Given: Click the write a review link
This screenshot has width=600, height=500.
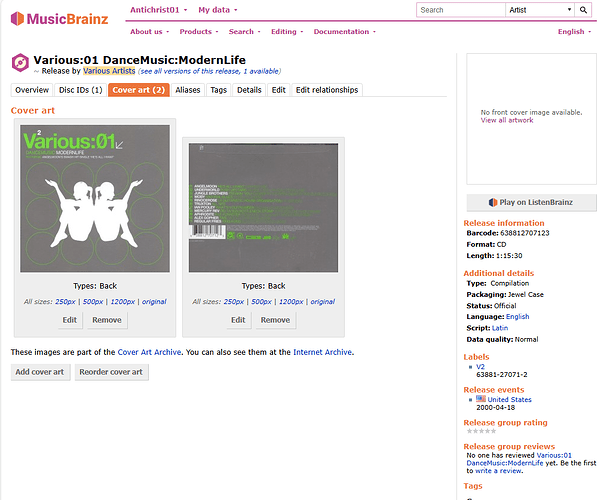Looking at the screenshot, I should pyautogui.click(x=499, y=471).
